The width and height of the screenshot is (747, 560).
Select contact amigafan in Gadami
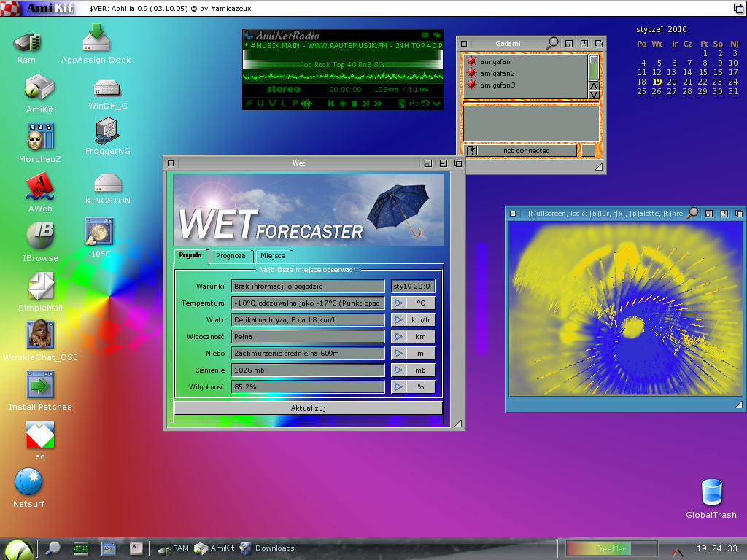526,61
